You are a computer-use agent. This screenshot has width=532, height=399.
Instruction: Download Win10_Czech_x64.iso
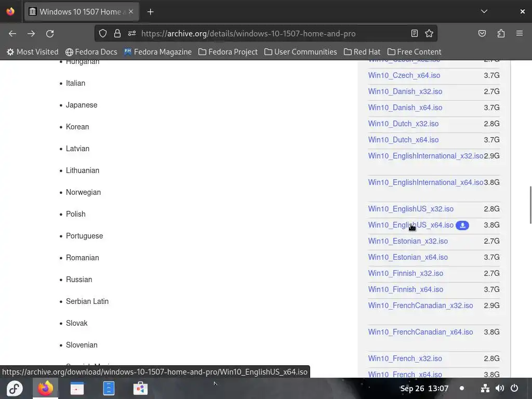pyautogui.click(x=404, y=75)
